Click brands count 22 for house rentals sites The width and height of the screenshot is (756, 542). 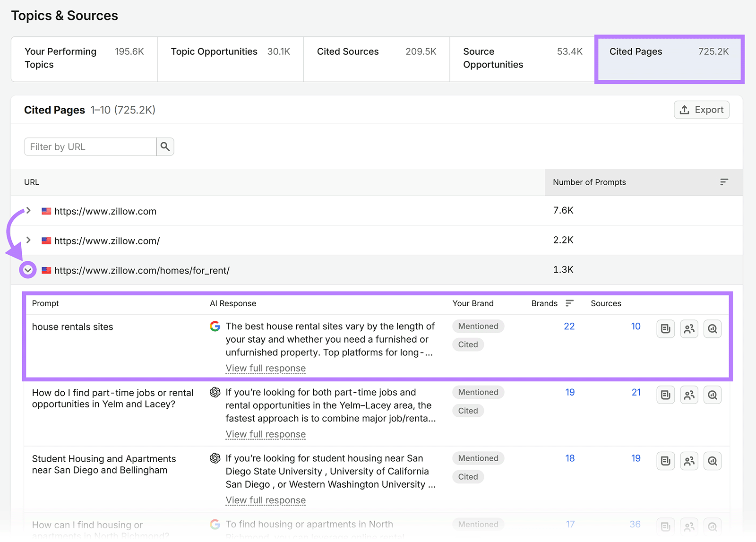tap(569, 326)
